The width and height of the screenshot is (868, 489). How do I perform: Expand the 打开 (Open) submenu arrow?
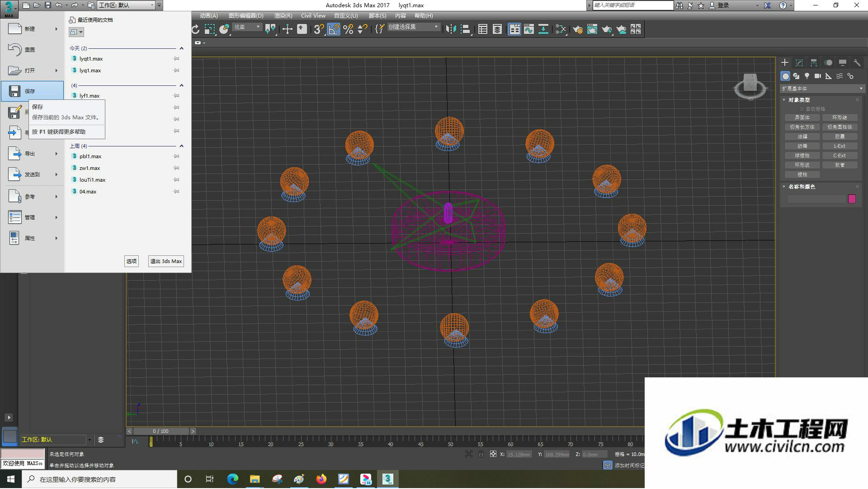pyautogui.click(x=57, y=71)
